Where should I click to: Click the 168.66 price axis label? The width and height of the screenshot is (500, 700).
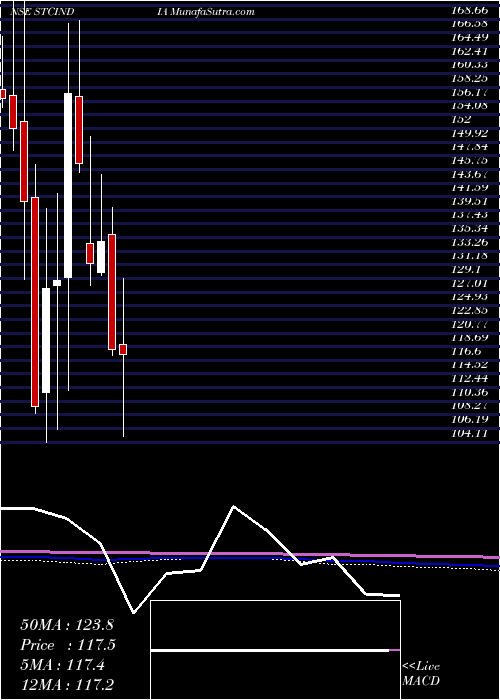coord(469,10)
